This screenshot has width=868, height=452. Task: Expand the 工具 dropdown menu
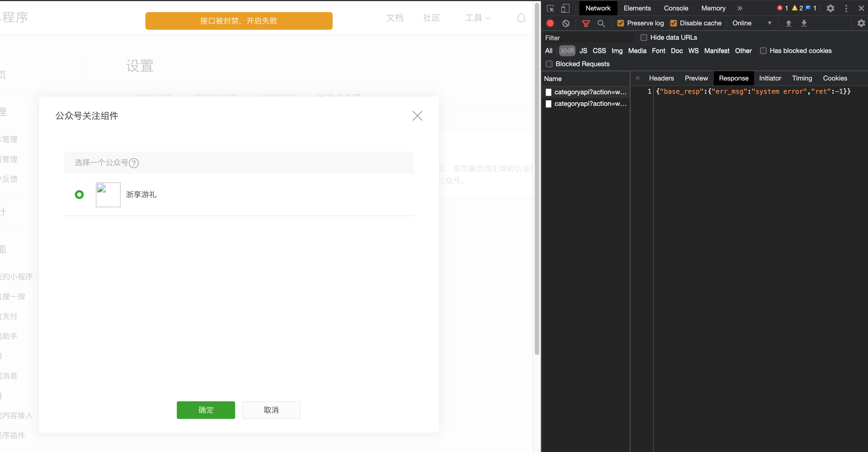click(478, 18)
